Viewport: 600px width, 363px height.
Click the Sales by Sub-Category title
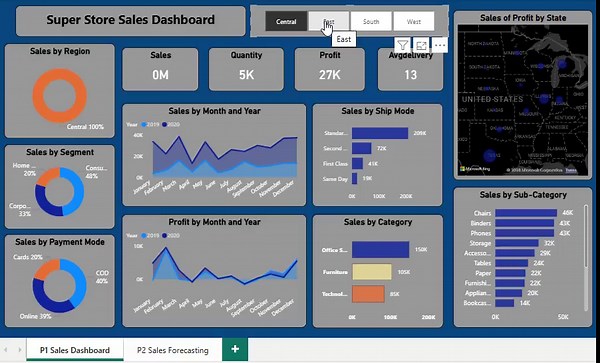pyautogui.click(x=523, y=195)
